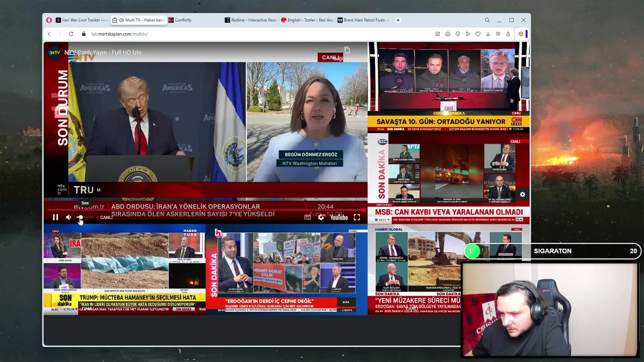Search tabs with magnifier icon
This screenshot has height=362, width=644.
point(487,20)
